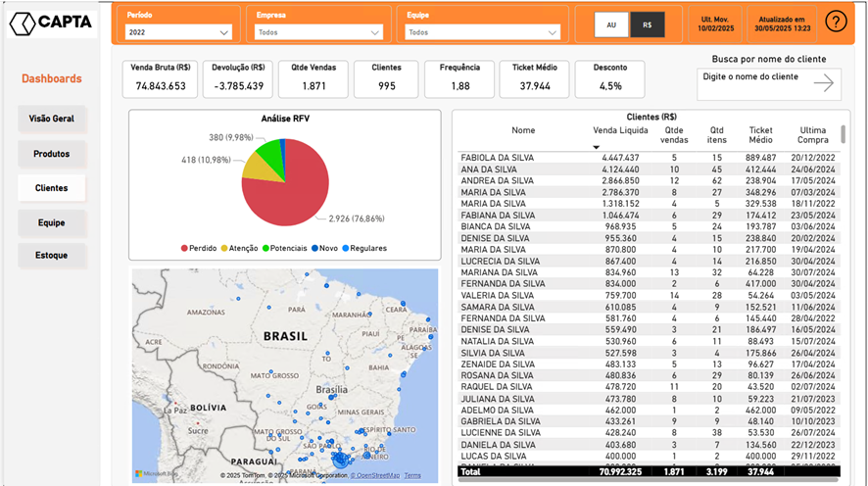This screenshot has height=486, width=868.
Task: Open the Equipe sidebar button
Action: click(x=52, y=222)
